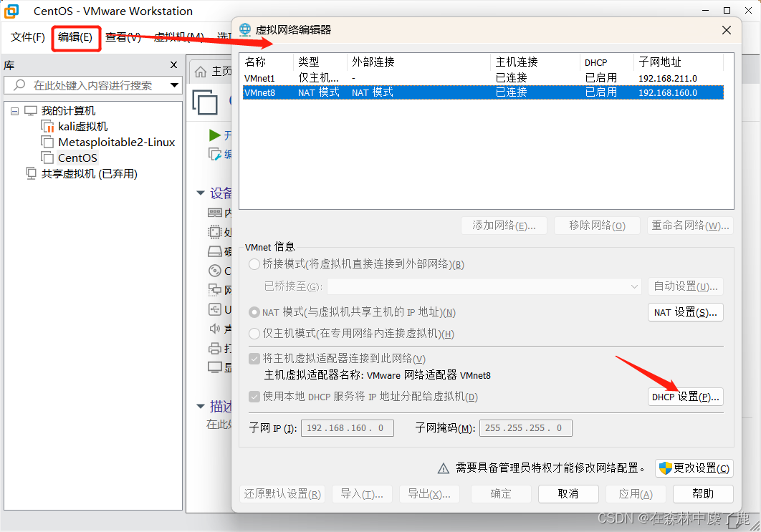Open the 查看(V) menu
761x532 pixels.
pos(123,37)
